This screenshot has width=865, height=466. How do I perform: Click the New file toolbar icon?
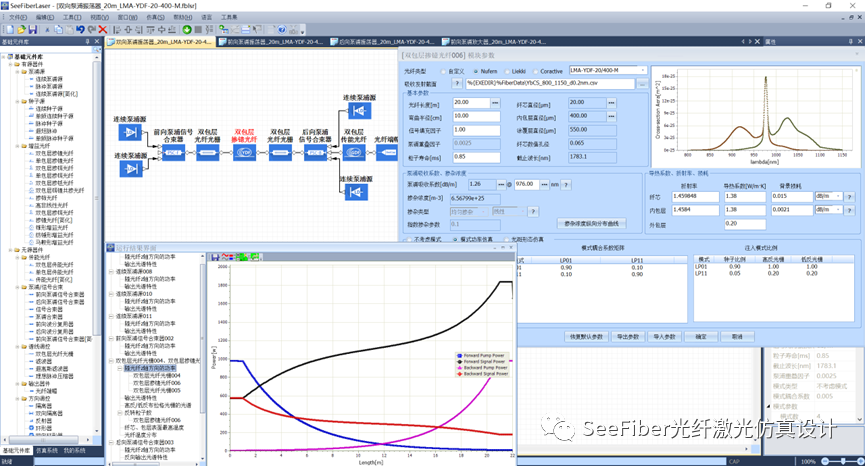tap(10, 29)
